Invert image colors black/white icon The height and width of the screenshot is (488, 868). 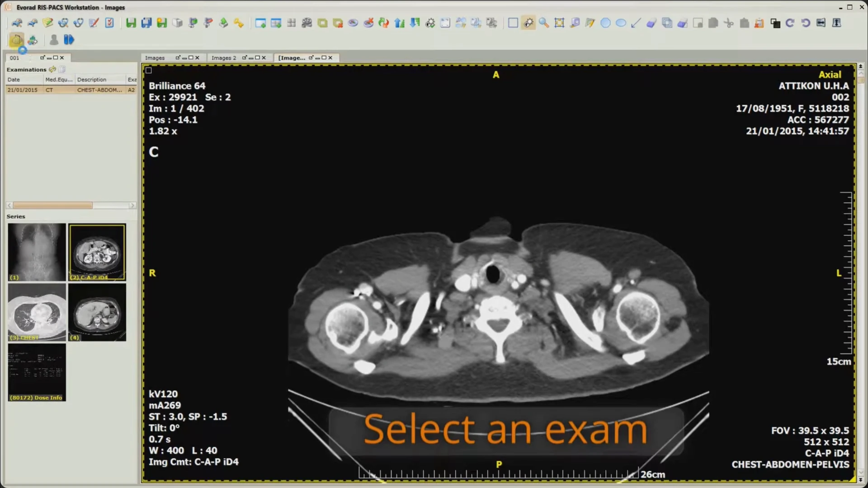tap(775, 23)
